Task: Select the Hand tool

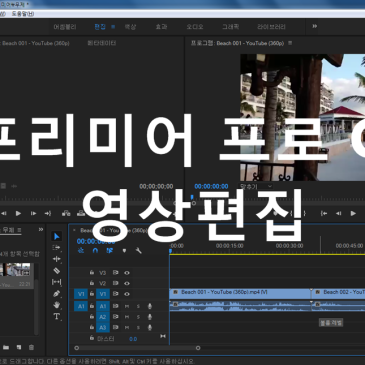Action: tap(57, 305)
